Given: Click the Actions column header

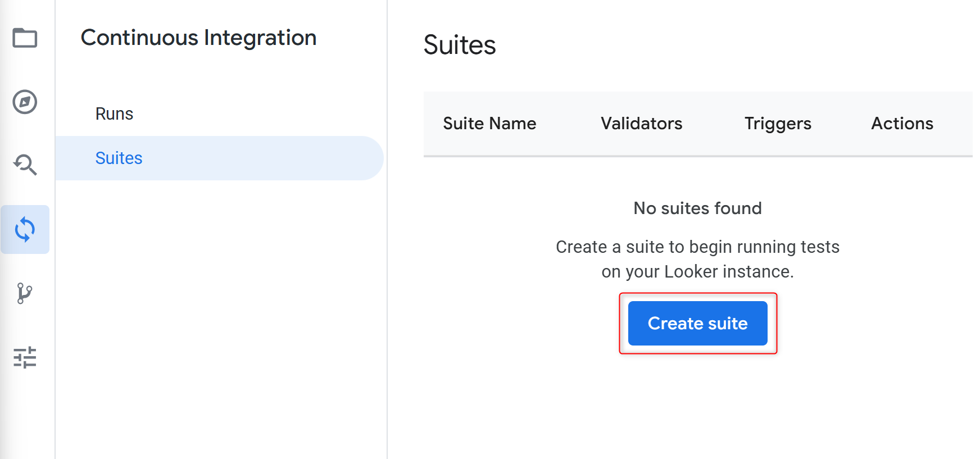Looking at the screenshot, I should 902,124.
